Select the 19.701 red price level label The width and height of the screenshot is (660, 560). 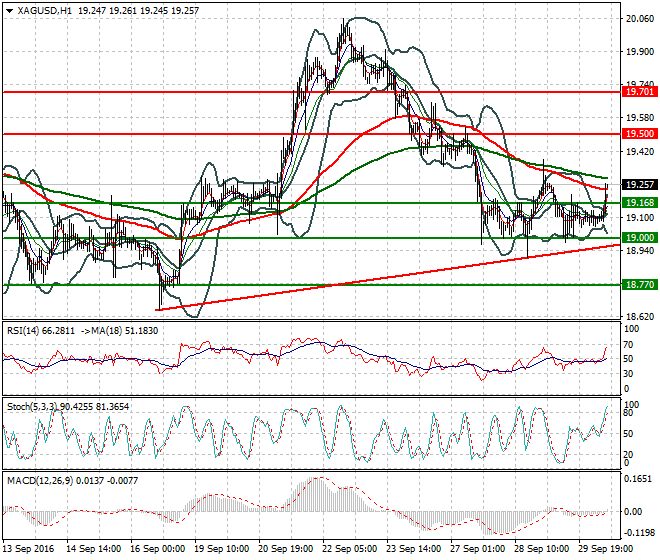(x=639, y=92)
